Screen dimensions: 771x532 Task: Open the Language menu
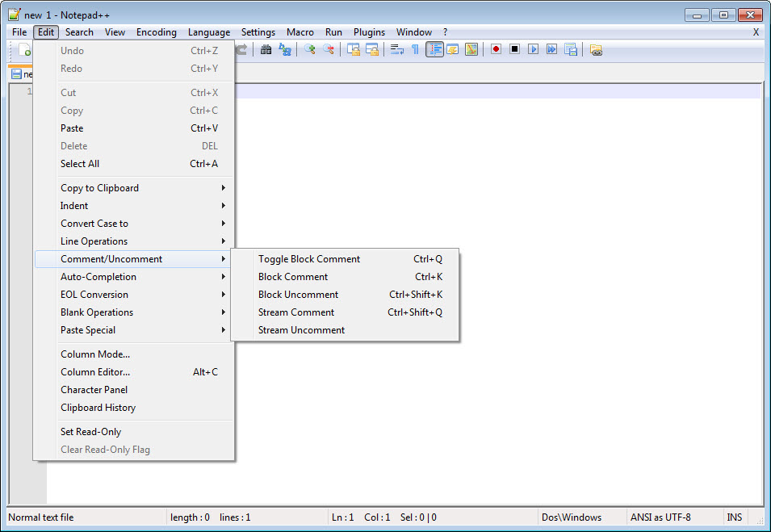pos(209,32)
